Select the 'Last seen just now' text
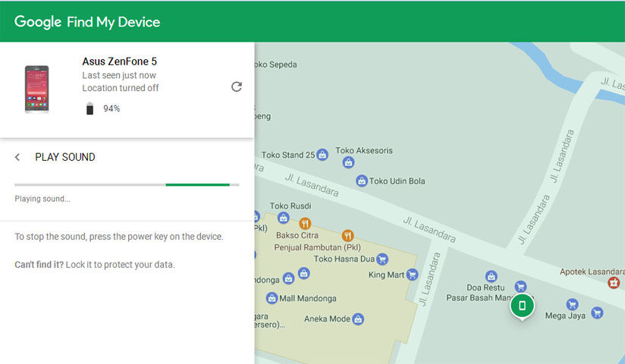625x364 pixels. tap(119, 75)
